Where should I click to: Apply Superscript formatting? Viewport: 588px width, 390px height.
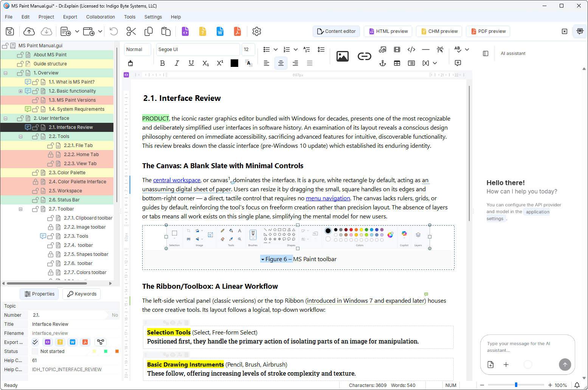coord(220,63)
